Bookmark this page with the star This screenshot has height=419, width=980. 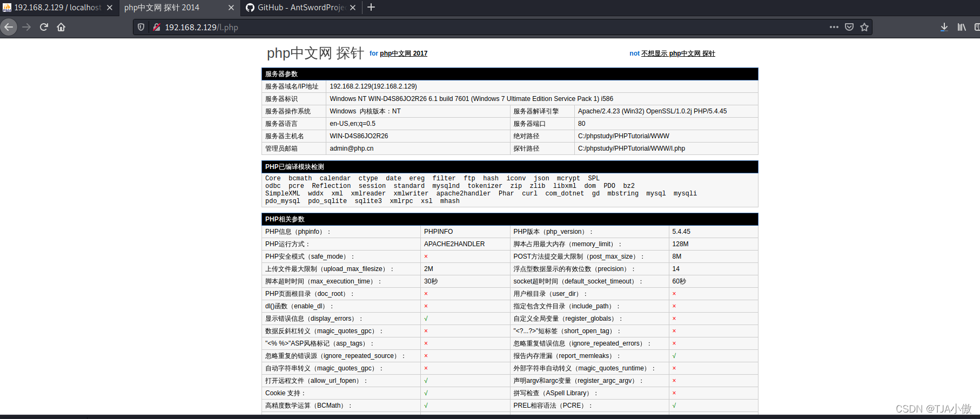click(x=864, y=27)
